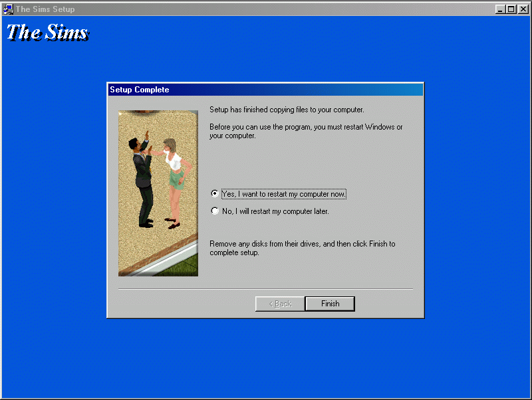Click The Sims logo heading

[x=48, y=33]
